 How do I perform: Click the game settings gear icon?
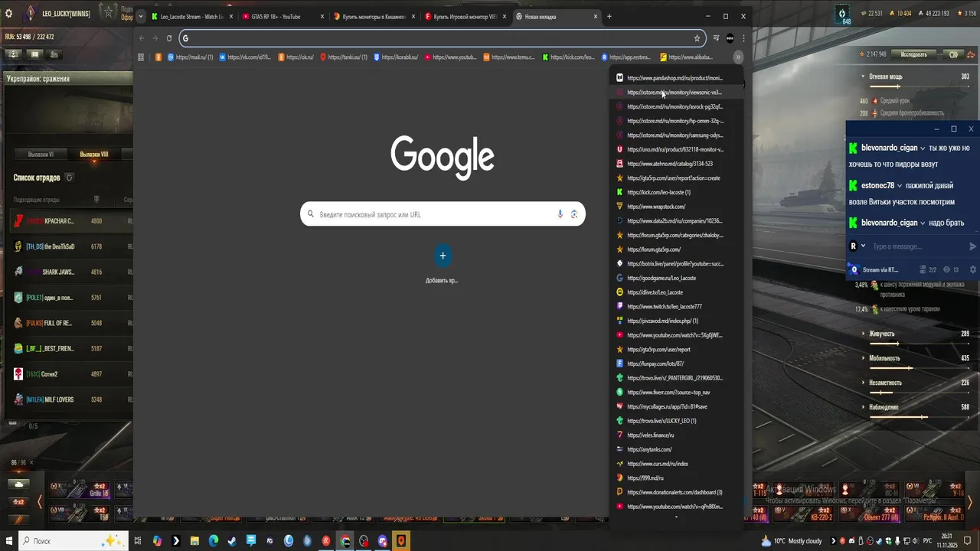(x=8, y=13)
